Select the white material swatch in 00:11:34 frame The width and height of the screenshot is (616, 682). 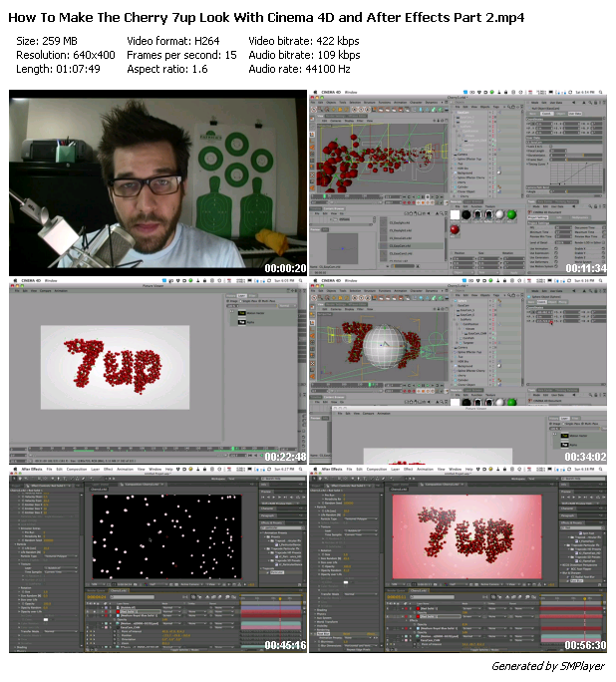point(455,214)
